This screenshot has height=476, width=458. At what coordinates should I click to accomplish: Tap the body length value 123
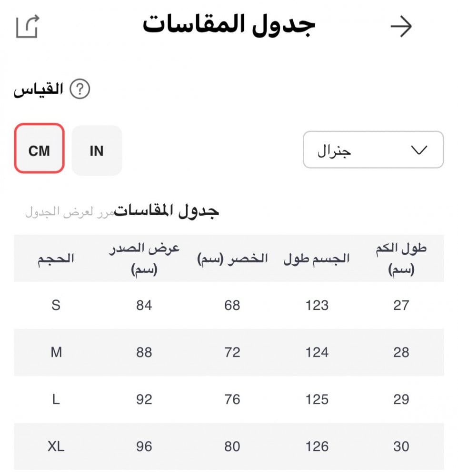coord(317,305)
